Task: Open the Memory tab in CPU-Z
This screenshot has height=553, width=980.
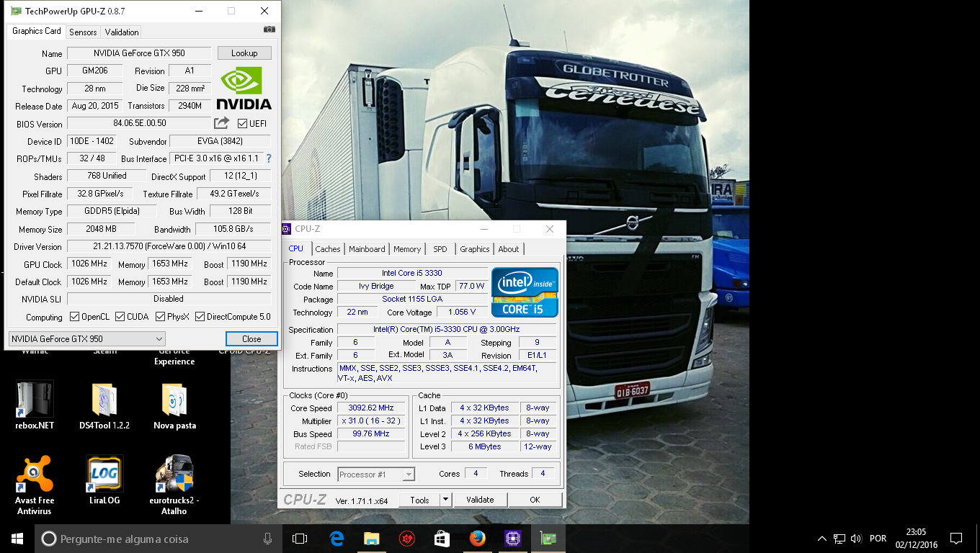Action: click(407, 249)
